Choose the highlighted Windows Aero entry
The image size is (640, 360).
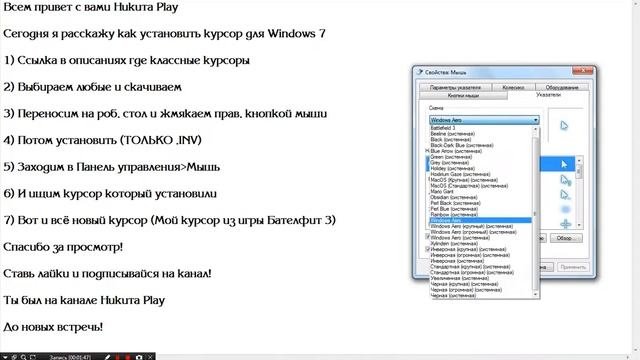[x=480, y=220]
